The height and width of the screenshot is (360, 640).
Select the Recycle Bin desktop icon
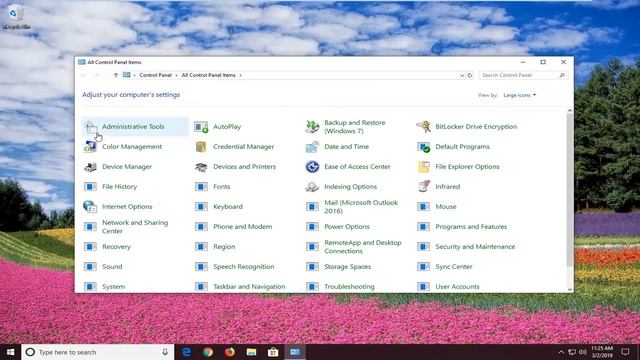click(x=16, y=18)
